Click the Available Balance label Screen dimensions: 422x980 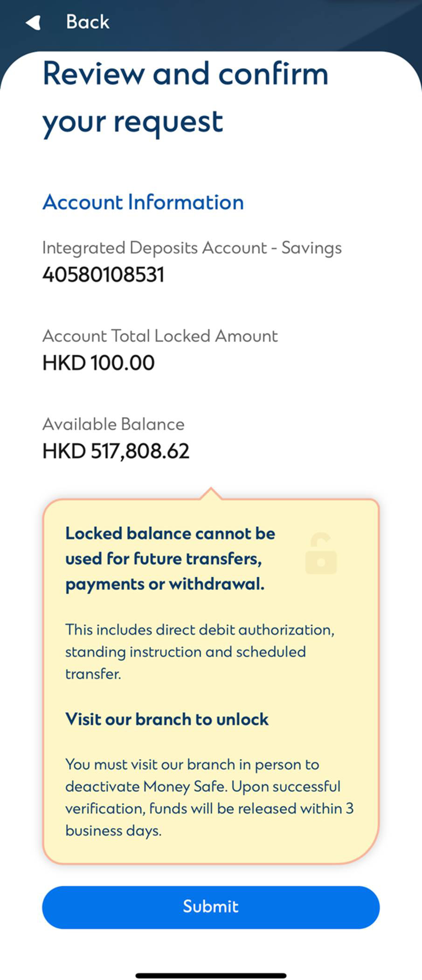[x=113, y=424]
